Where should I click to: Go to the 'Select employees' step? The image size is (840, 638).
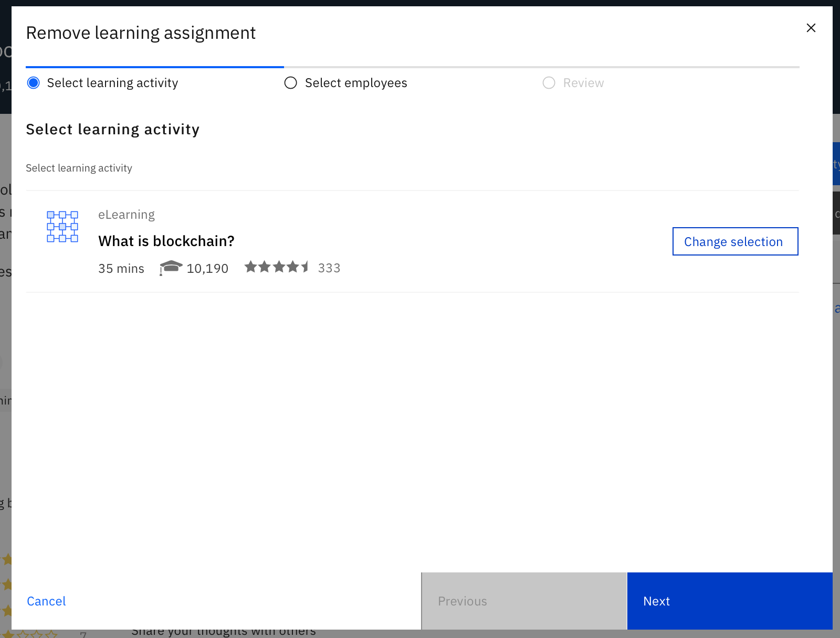pyautogui.click(x=346, y=83)
